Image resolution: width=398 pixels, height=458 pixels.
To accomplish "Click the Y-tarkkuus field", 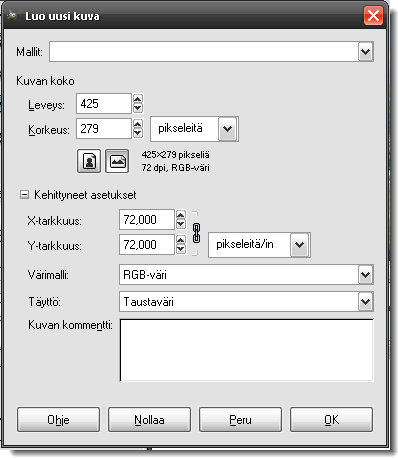I will click(x=147, y=245).
